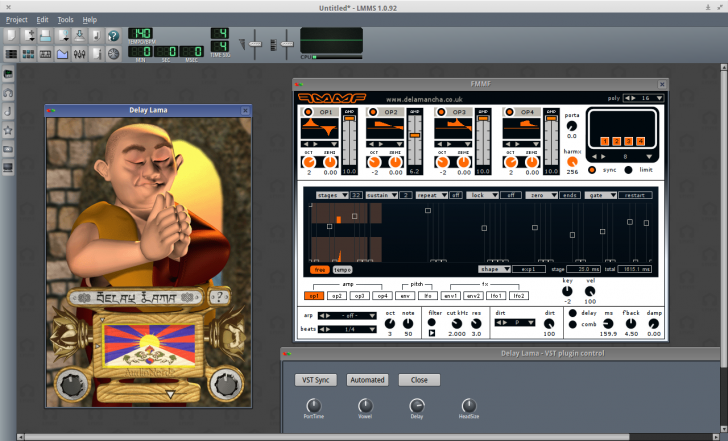The width and height of the screenshot is (728, 441).
Task: Open My Projects headphones sidebar icon
Action: [x=8, y=93]
